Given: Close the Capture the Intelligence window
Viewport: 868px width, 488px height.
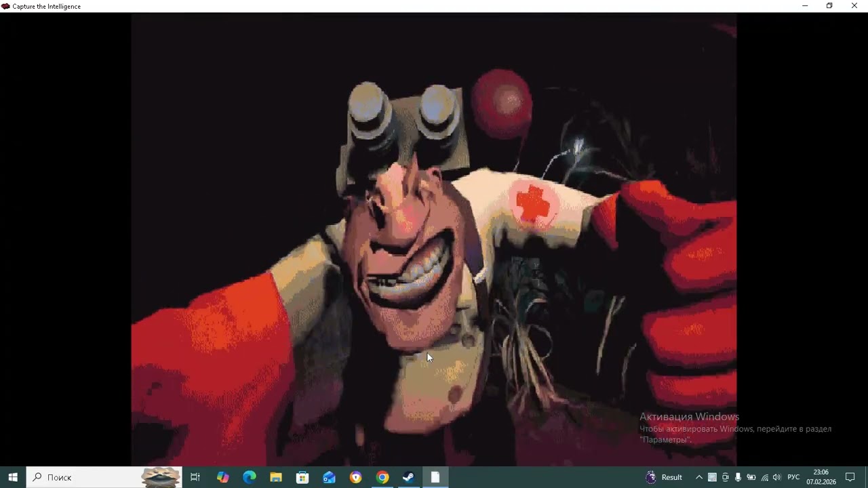Looking at the screenshot, I should pyautogui.click(x=854, y=6).
